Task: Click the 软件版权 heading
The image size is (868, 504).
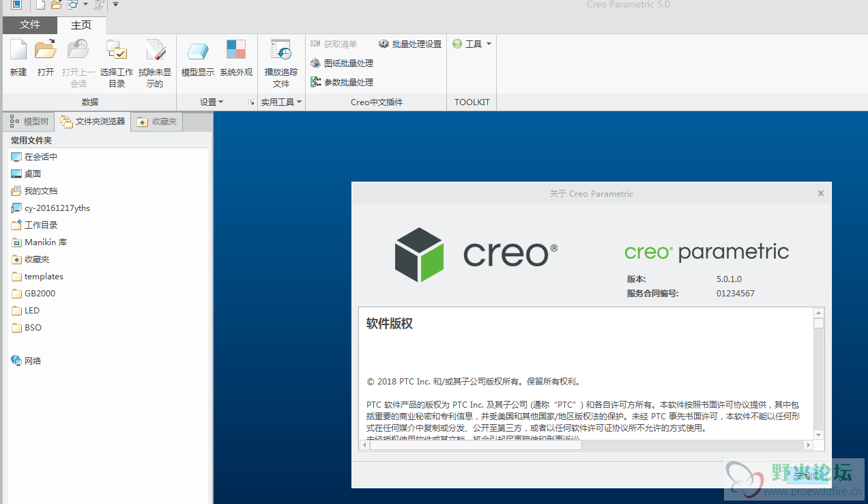Action: tap(390, 324)
